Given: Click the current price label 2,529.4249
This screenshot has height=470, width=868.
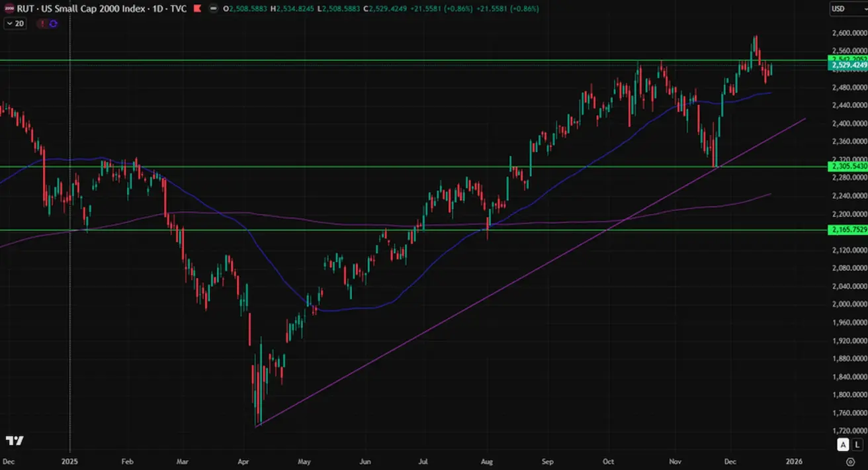Looking at the screenshot, I should click(x=847, y=66).
